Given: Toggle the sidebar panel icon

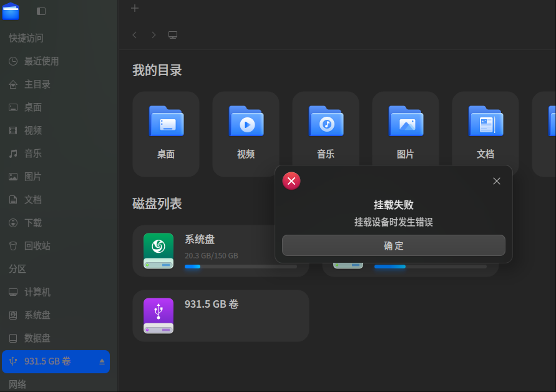Looking at the screenshot, I should pyautogui.click(x=41, y=11).
